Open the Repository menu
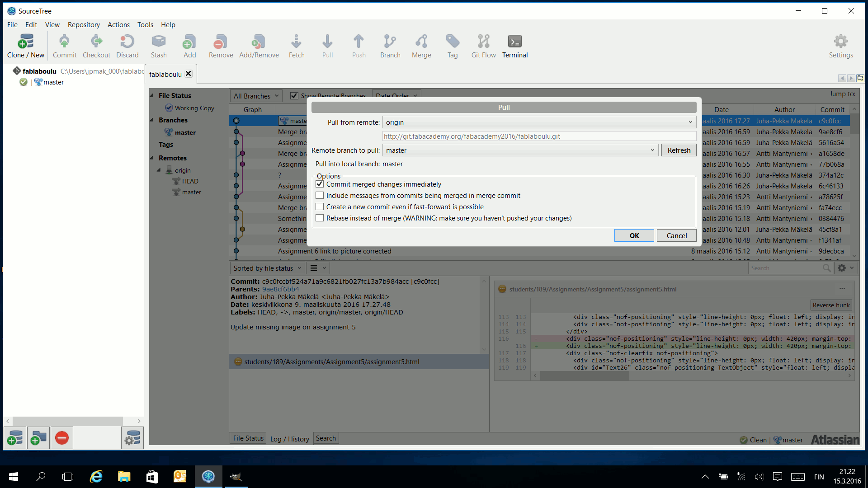868x488 pixels. 83,24
